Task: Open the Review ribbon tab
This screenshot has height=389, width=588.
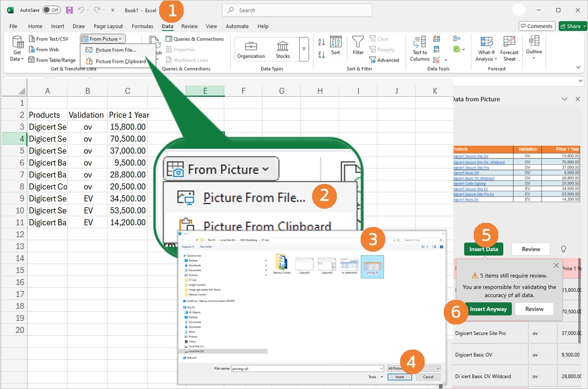Action: click(190, 26)
